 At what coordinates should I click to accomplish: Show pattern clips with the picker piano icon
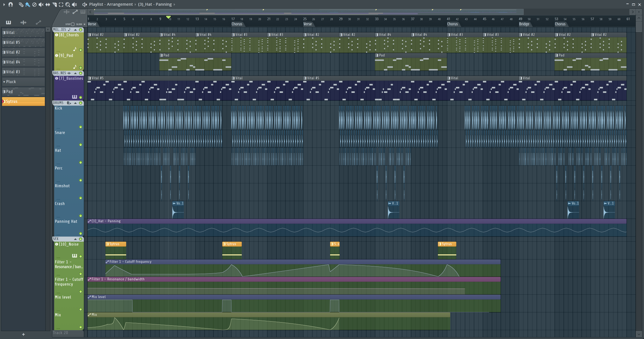[x=9, y=23]
